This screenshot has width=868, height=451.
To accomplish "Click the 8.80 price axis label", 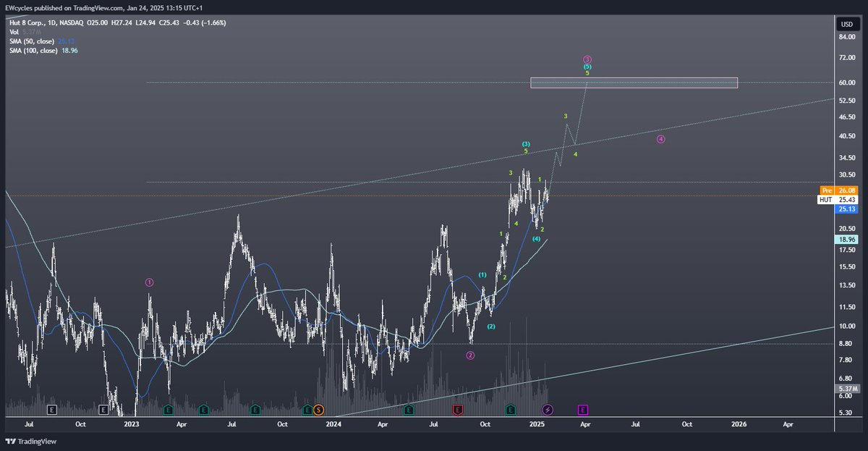I will pyautogui.click(x=846, y=344).
